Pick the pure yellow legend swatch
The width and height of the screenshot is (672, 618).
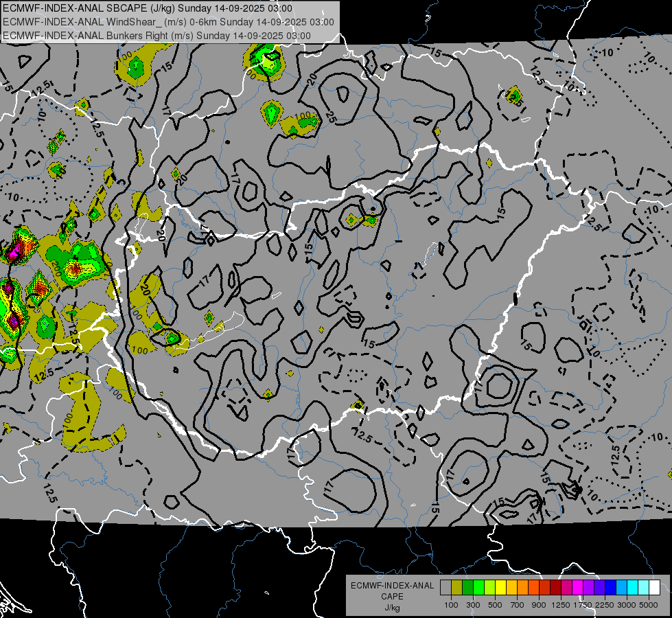(x=500, y=588)
